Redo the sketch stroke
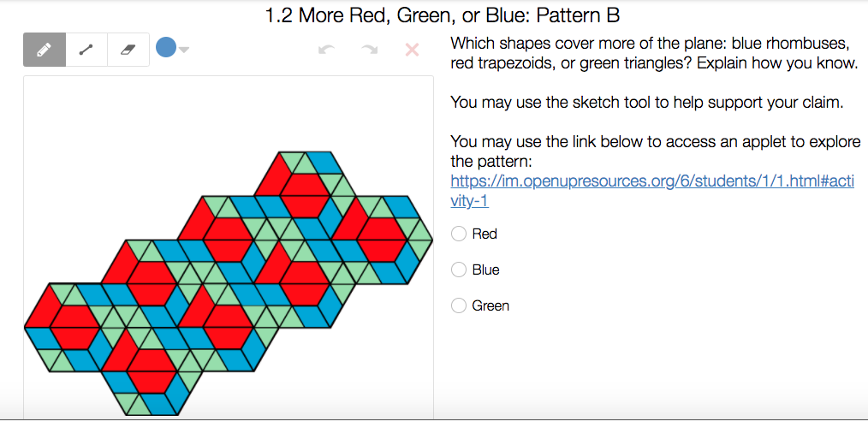The height and width of the screenshot is (421, 868). [x=369, y=50]
